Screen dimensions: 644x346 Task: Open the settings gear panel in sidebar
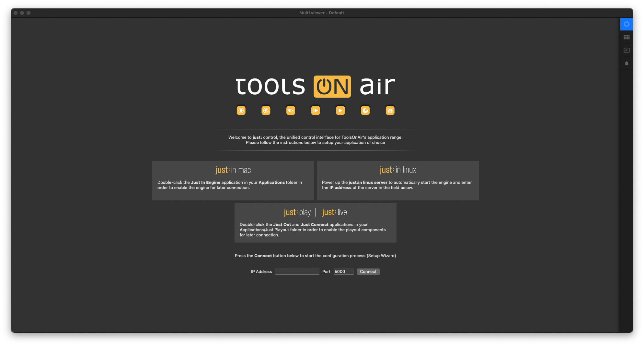[627, 24]
